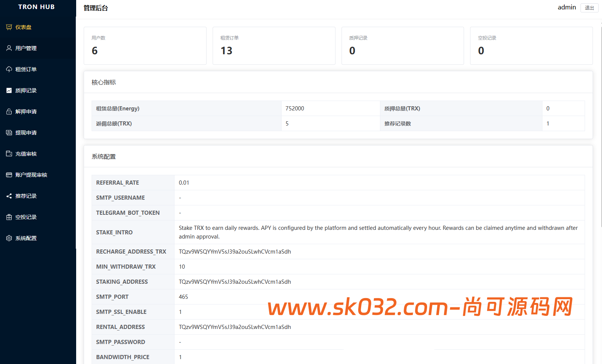The width and height of the screenshot is (602, 364).
Task: Click the share icon beside 推荐记录
Action: (9, 196)
